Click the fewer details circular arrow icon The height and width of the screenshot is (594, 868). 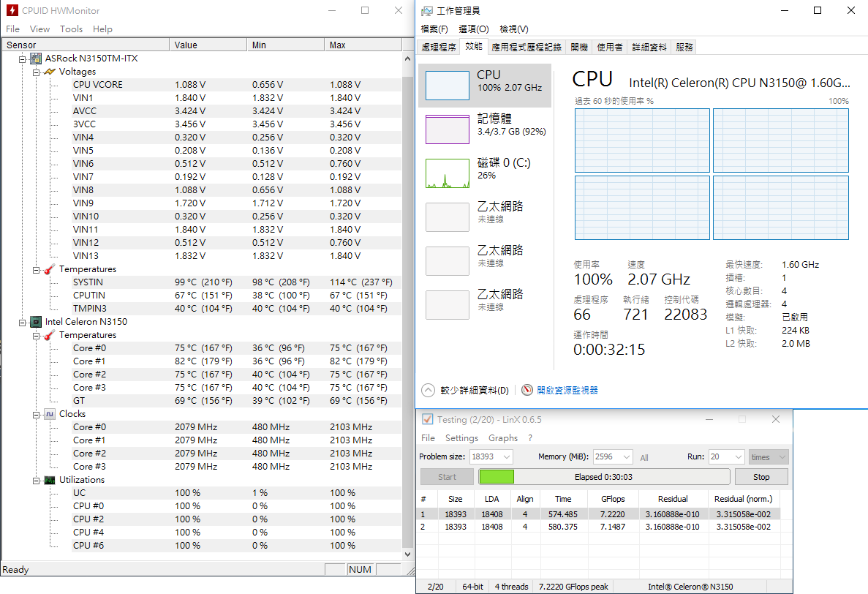(428, 391)
